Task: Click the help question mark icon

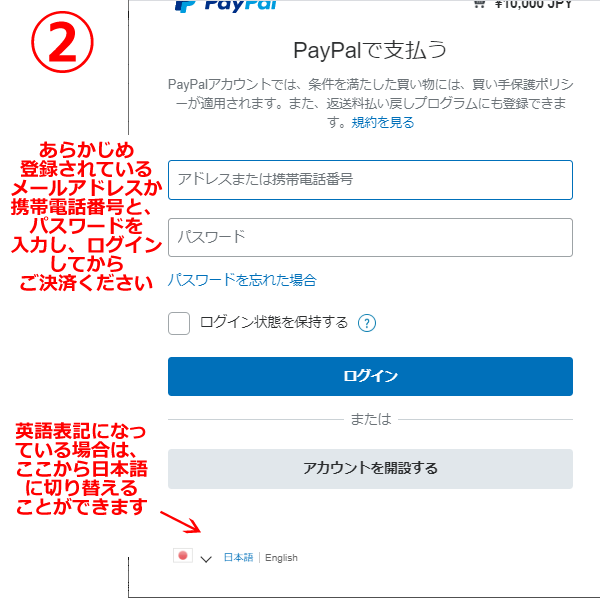Action: 367,323
